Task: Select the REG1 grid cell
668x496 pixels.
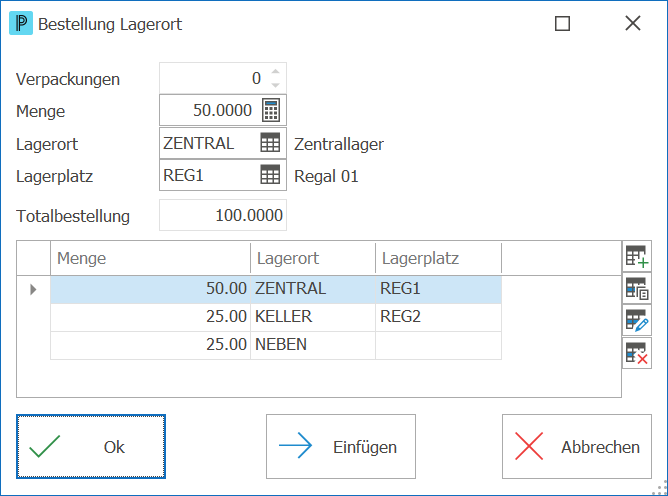Action: pyautogui.click(x=439, y=289)
